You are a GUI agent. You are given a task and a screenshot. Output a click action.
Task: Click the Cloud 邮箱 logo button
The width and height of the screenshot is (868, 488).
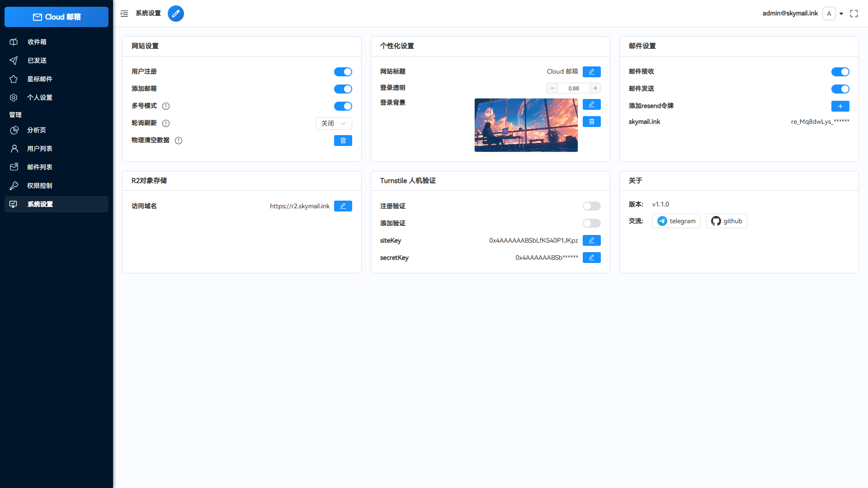point(57,17)
